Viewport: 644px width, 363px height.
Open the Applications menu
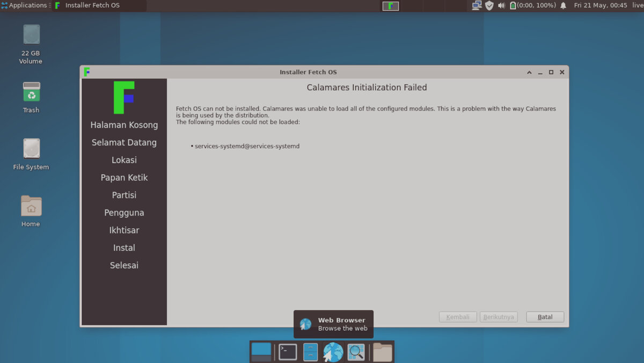(25, 5)
